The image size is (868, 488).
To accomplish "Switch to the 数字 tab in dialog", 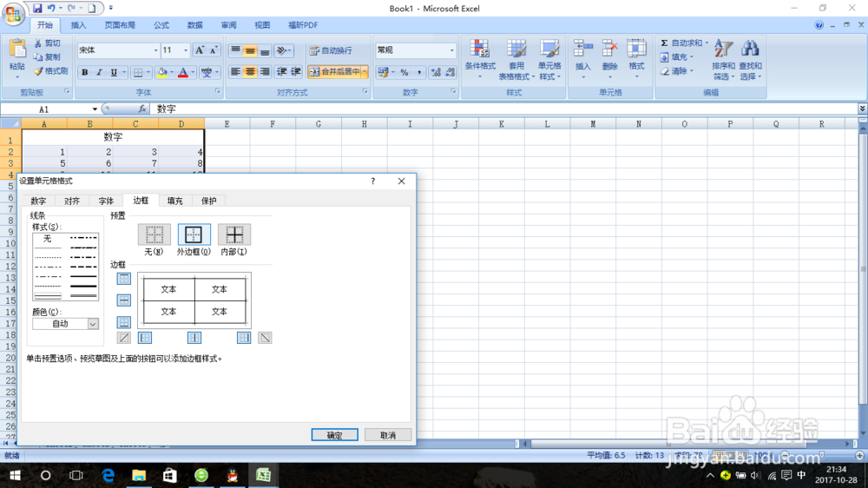I will tap(38, 201).
